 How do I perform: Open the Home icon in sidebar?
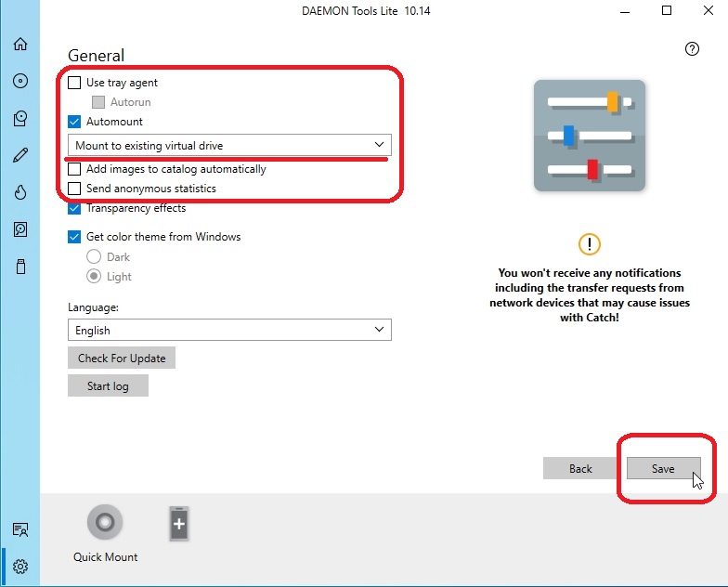[x=20, y=44]
